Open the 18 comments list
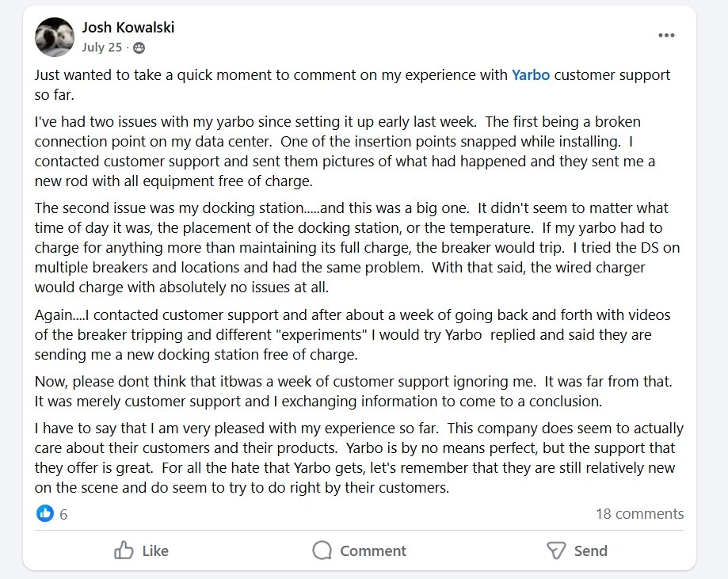This screenshot has width=728, height=579. tap(639, 514)
